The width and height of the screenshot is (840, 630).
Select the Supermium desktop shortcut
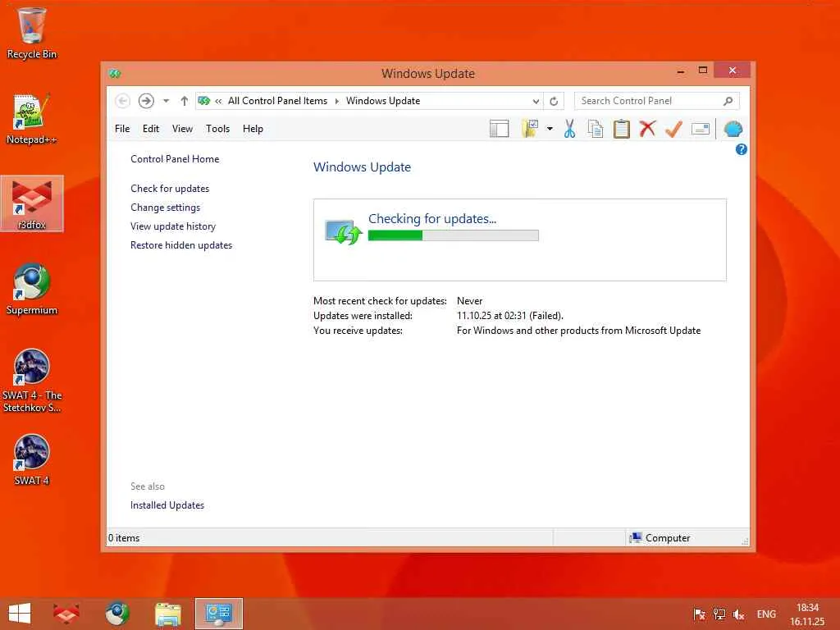tap(32, 290)
